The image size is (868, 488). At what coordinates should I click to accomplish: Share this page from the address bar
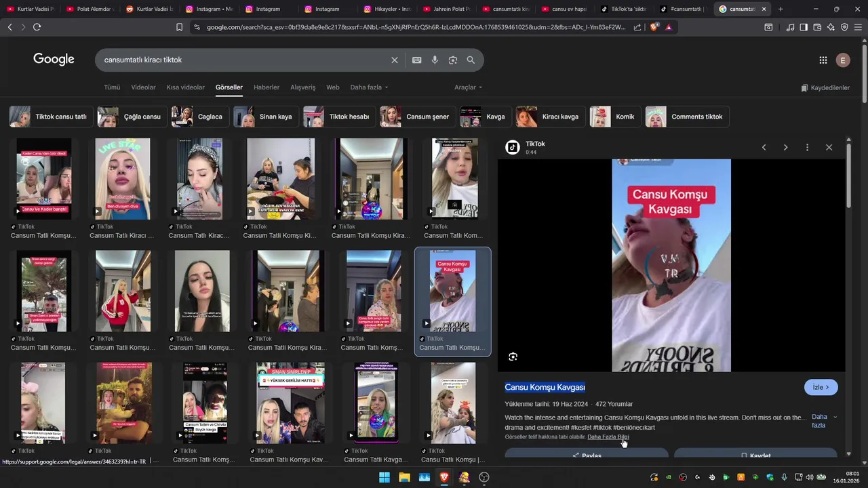(x=637, y=27)
